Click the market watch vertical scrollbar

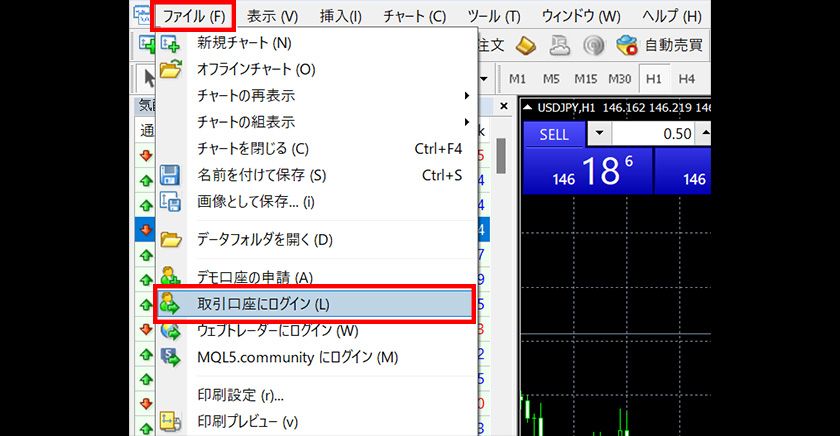pyautogui.click(x=501, y=156)
